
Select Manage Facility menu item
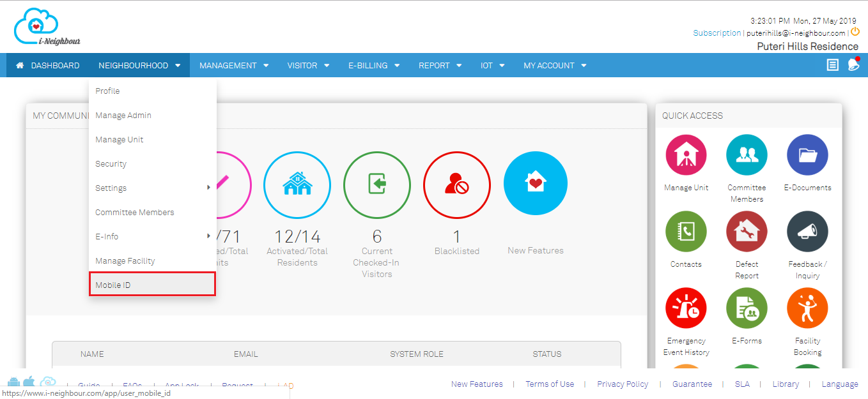(x=153, y=260)
